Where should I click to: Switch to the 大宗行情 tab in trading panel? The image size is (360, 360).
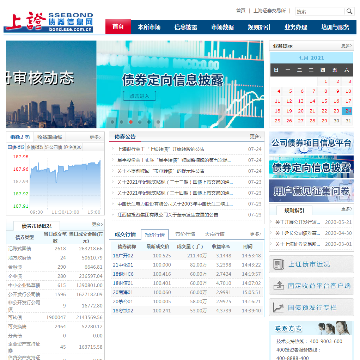tap(215, 234)
